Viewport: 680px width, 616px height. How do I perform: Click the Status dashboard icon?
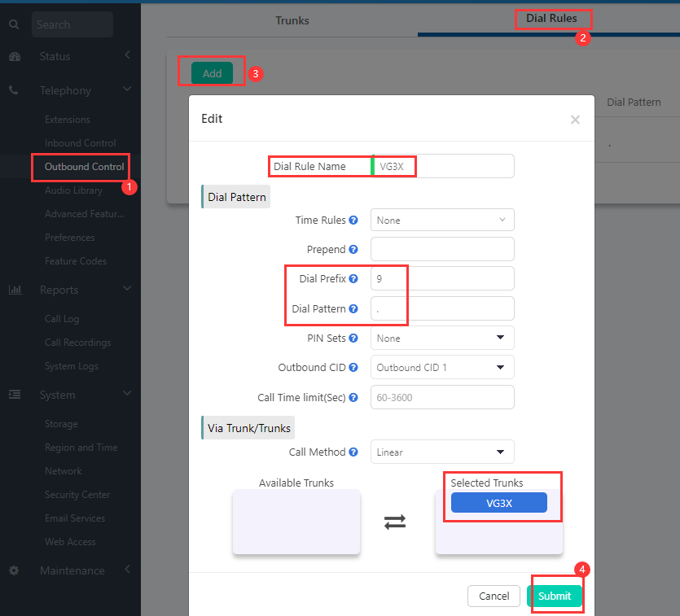tap(15, 57)
